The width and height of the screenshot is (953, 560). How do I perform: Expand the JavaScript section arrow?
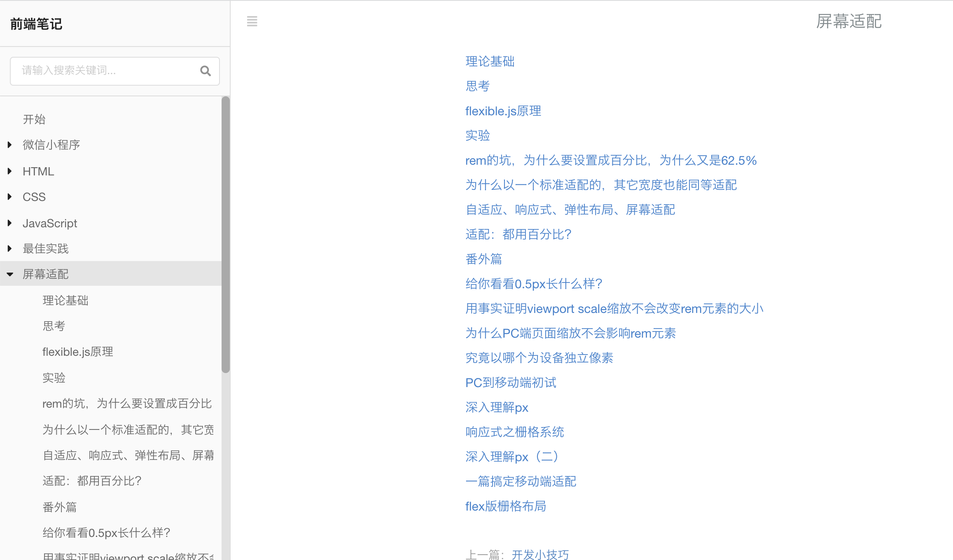point(10,223)
